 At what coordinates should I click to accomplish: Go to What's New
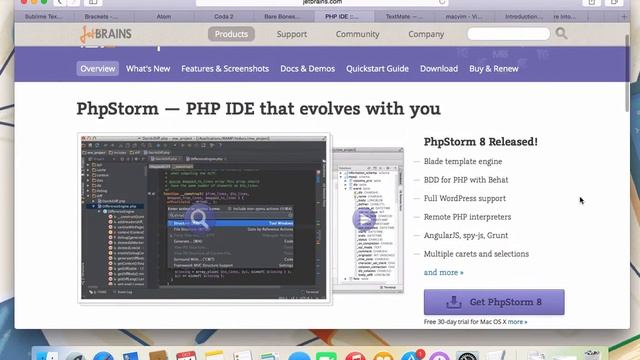coord(148,69)
